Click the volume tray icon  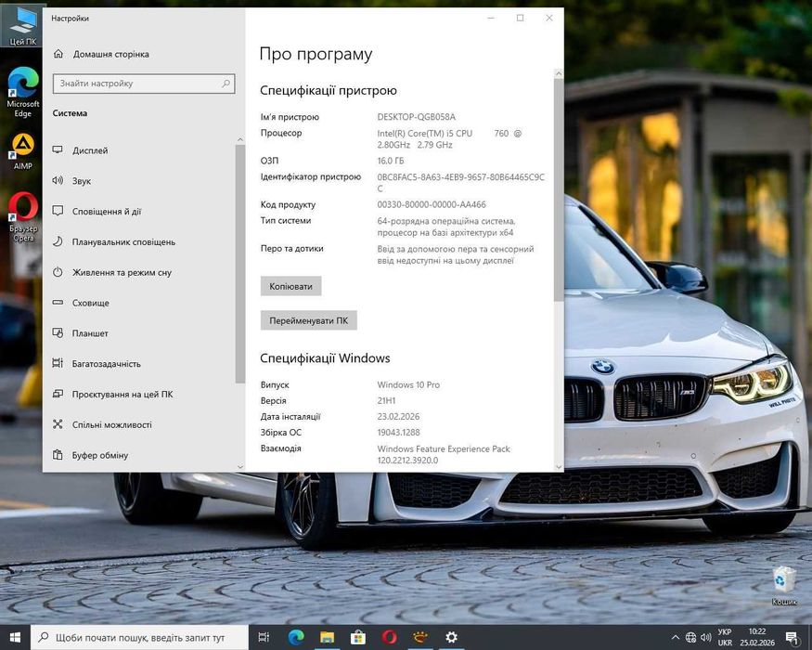[705, 638]
